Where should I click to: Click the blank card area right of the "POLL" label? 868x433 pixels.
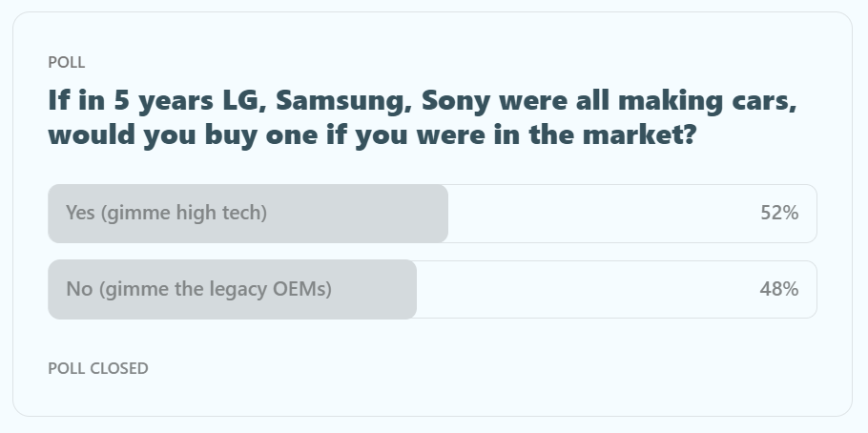pos(429,63)
